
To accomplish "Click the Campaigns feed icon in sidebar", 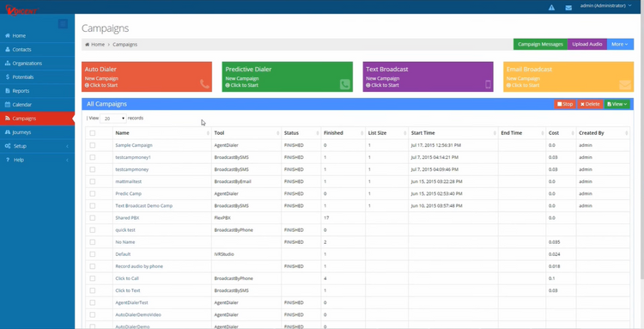I will 8,119.
